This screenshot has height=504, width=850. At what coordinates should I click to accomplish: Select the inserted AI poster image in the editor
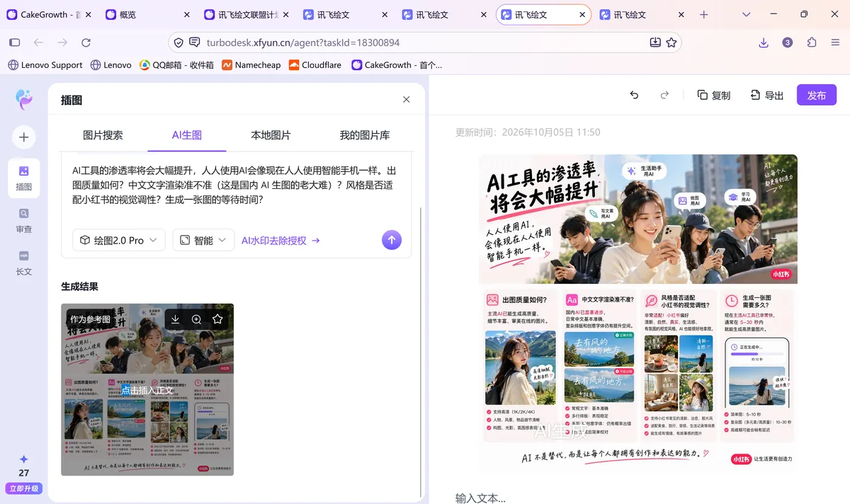click(638, 313)
